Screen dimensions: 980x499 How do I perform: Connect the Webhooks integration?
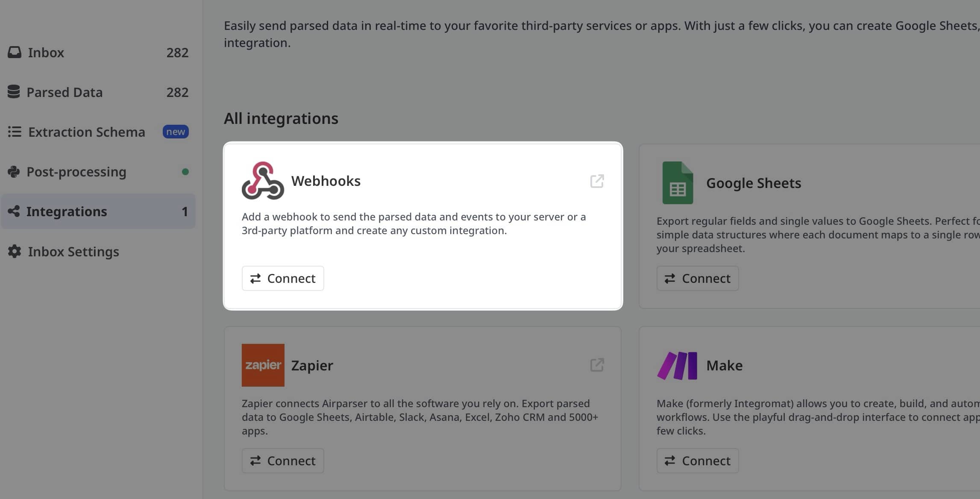click(282, 278)
